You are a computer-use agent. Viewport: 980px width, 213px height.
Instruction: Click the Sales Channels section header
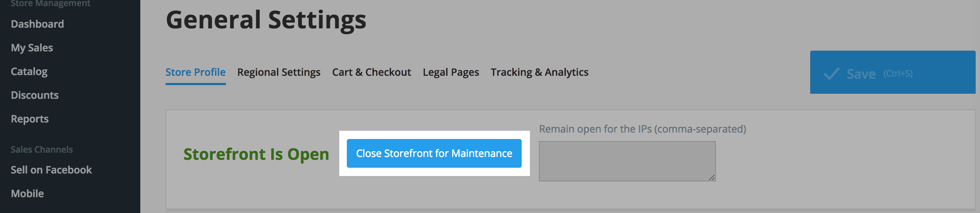pos(42,149)
